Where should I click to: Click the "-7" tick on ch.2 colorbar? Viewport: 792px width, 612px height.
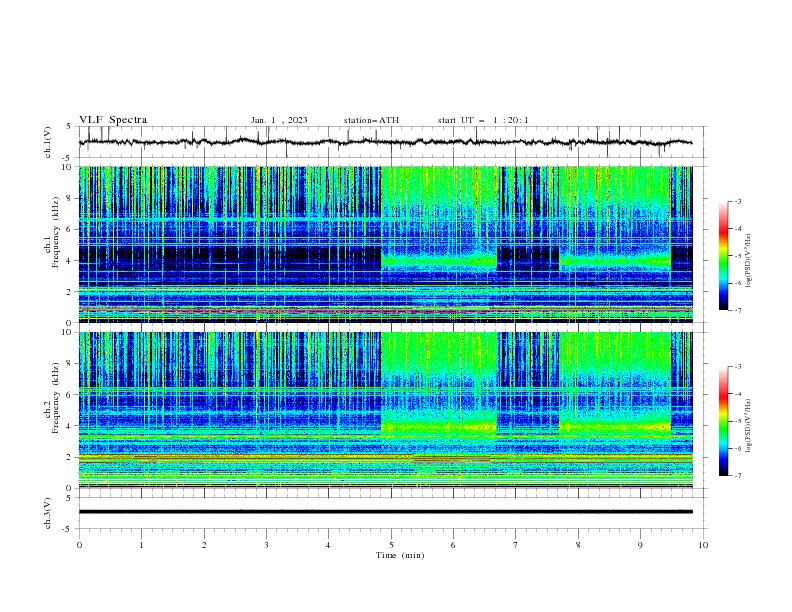coord(737,475)
